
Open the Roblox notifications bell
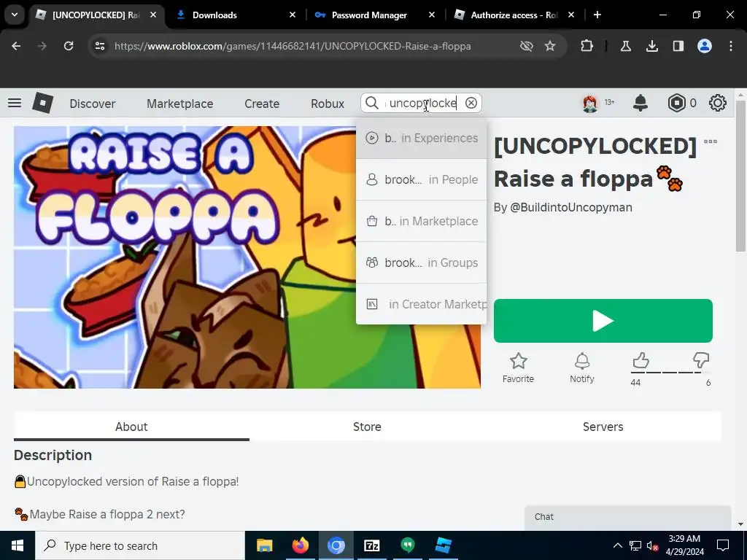[x=640, y=103]
